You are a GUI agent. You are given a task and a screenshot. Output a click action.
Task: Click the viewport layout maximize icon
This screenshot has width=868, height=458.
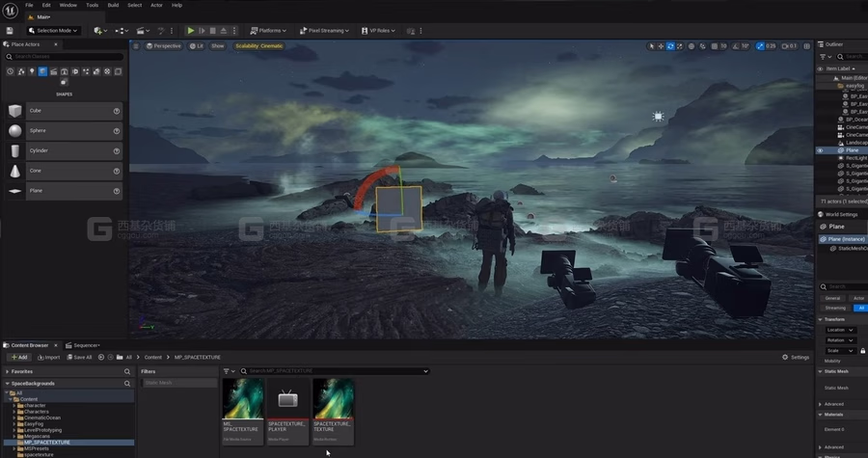click(x=806, y=46)
